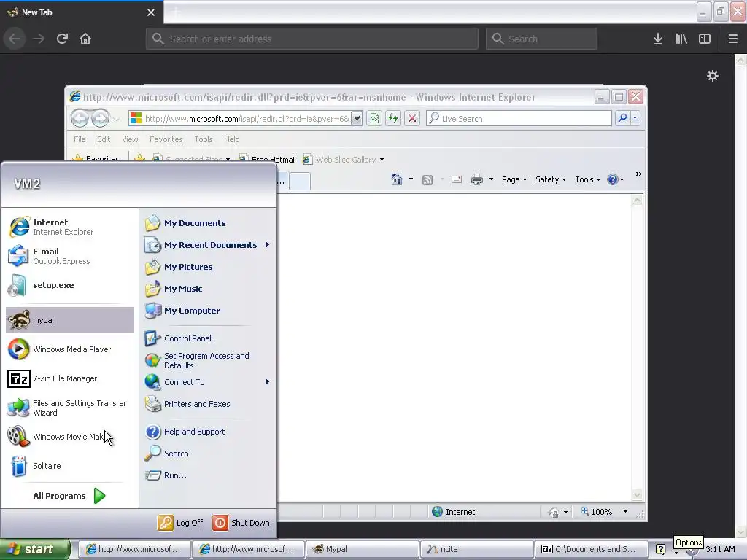This screenshot has width=747, height=560.
Task: Expand All Programs list
Action: pyautogui.click(x=69, y=496)
